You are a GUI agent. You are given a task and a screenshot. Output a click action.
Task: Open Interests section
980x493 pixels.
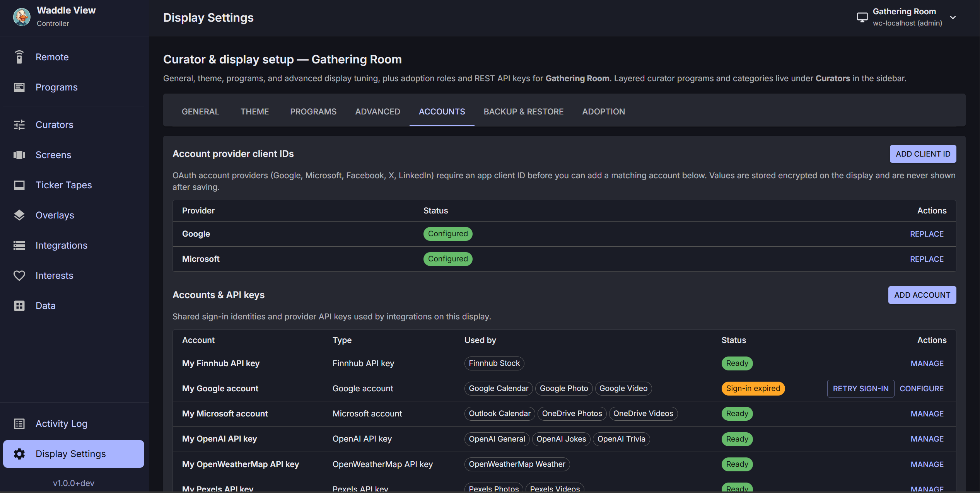73,275
